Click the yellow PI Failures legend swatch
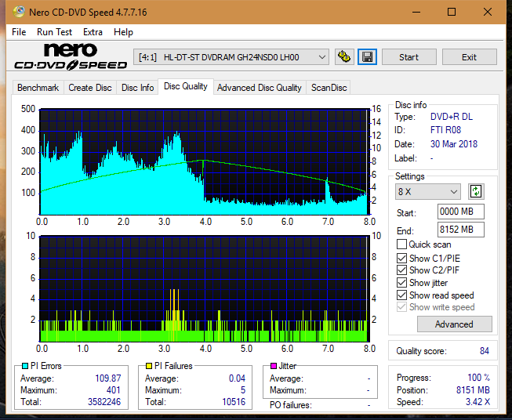This screenshot has height=420, width=512. (x=148, y=366)
